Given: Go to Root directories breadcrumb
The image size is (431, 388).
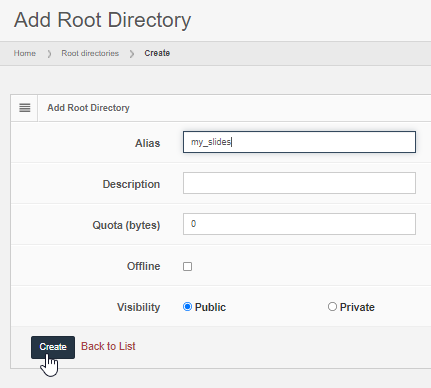Looking at the screenshot, I should (90, 53).
